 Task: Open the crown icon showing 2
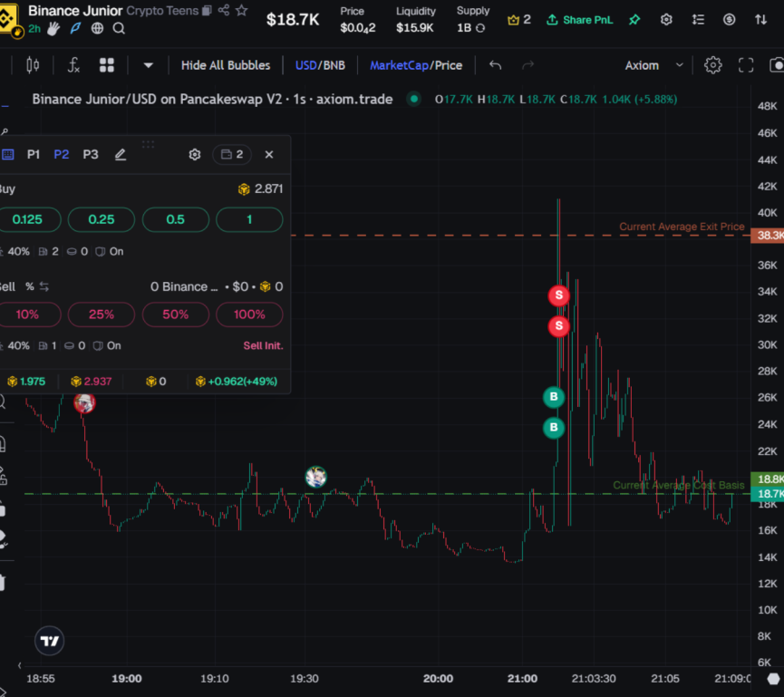519,20
